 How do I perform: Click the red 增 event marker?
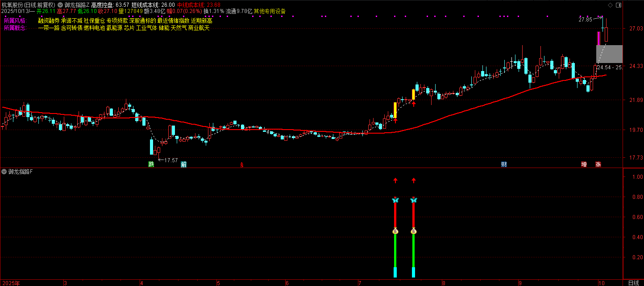[584, 164]
